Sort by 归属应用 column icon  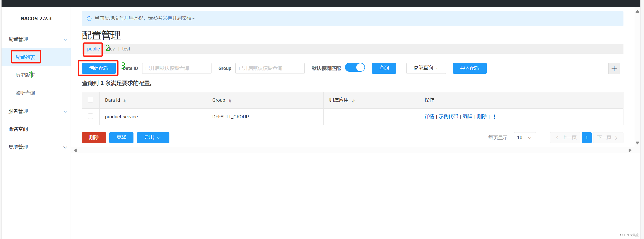tap(353, 101)
